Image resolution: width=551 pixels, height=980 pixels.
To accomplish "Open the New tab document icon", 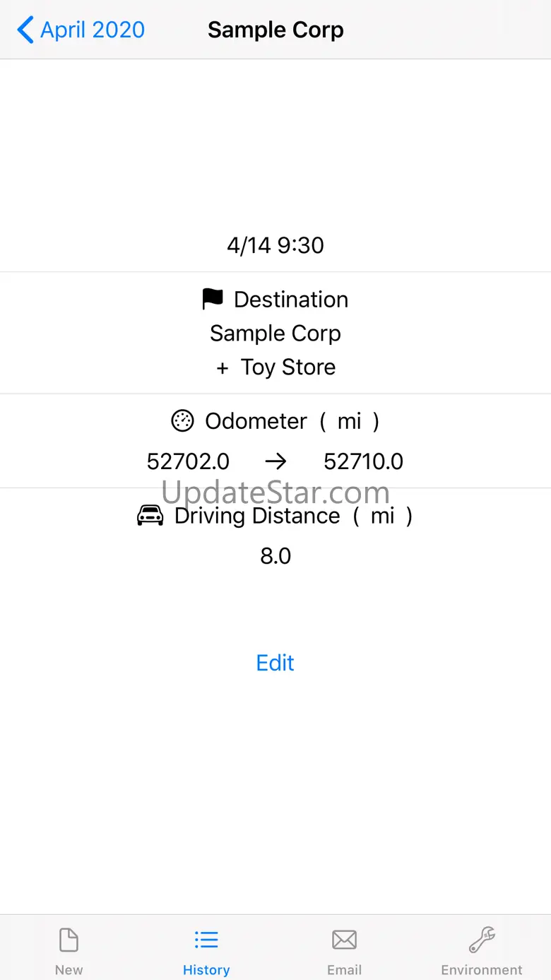I will 69,940.
